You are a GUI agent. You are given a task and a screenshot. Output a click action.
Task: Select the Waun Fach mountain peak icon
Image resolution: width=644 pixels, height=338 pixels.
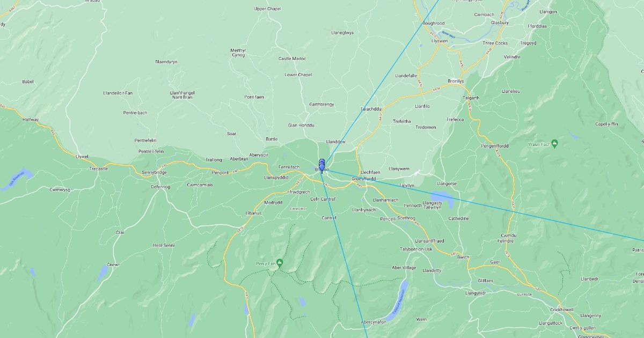[554, 143]
